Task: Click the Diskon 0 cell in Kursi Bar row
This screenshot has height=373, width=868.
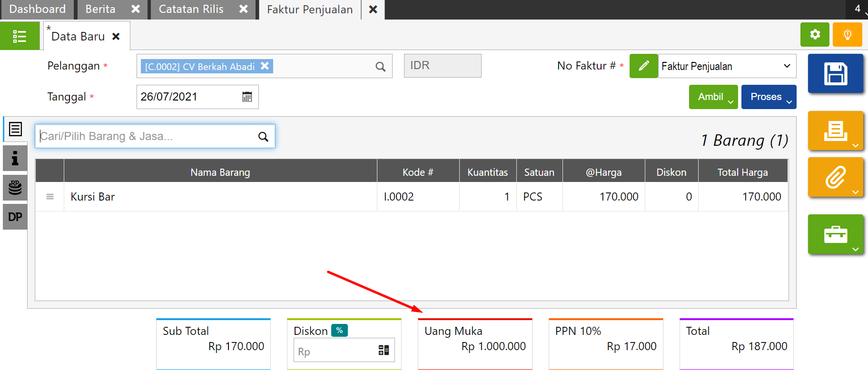Action: click(671, 197)
